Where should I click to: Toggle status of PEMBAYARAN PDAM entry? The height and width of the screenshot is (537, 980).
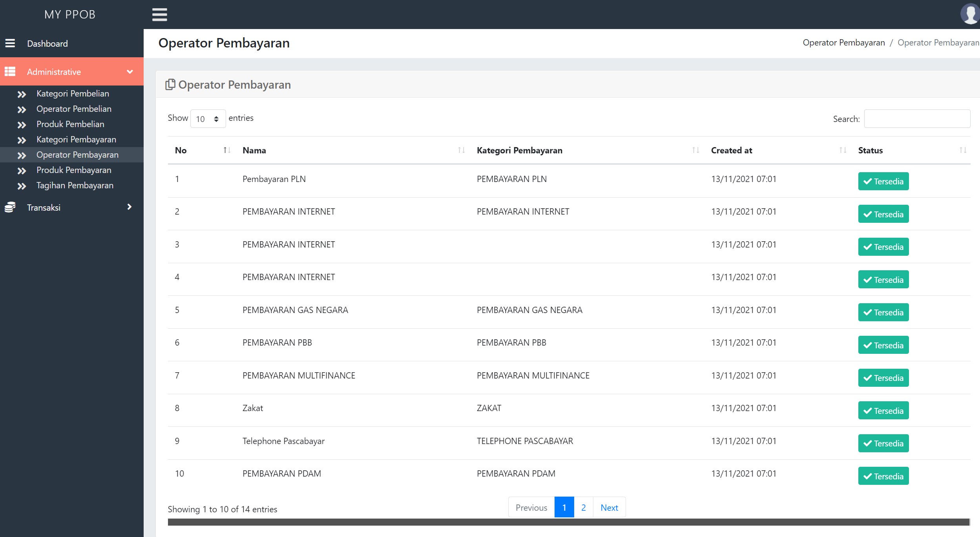883,475
